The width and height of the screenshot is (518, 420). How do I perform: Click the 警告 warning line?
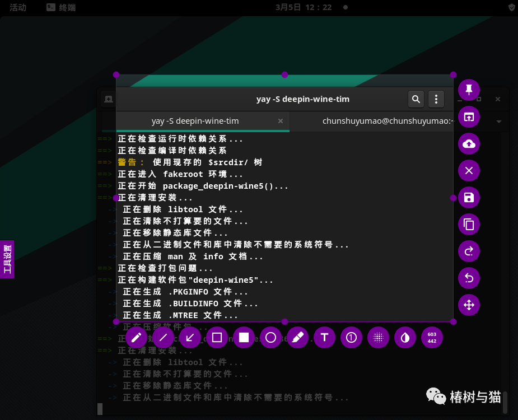190,162
